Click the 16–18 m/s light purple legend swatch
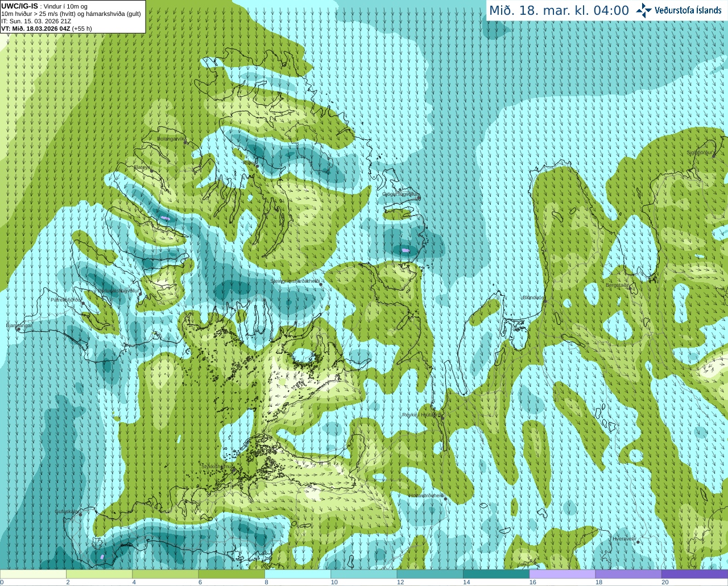 (562, 574)
